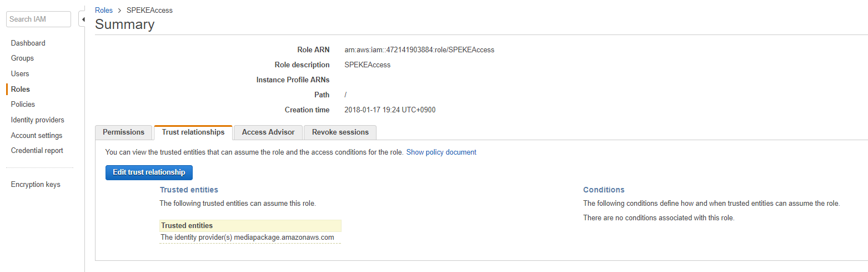
Task: View the Credential report
Action: 37,151
